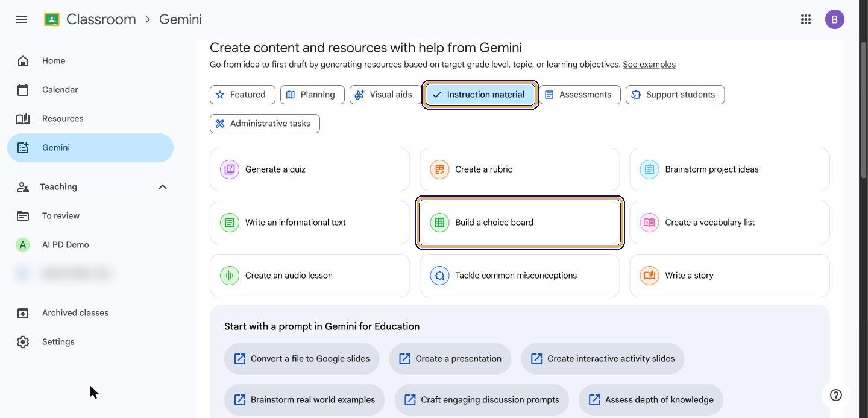Open Resources in the sidebar

[90, 119]
